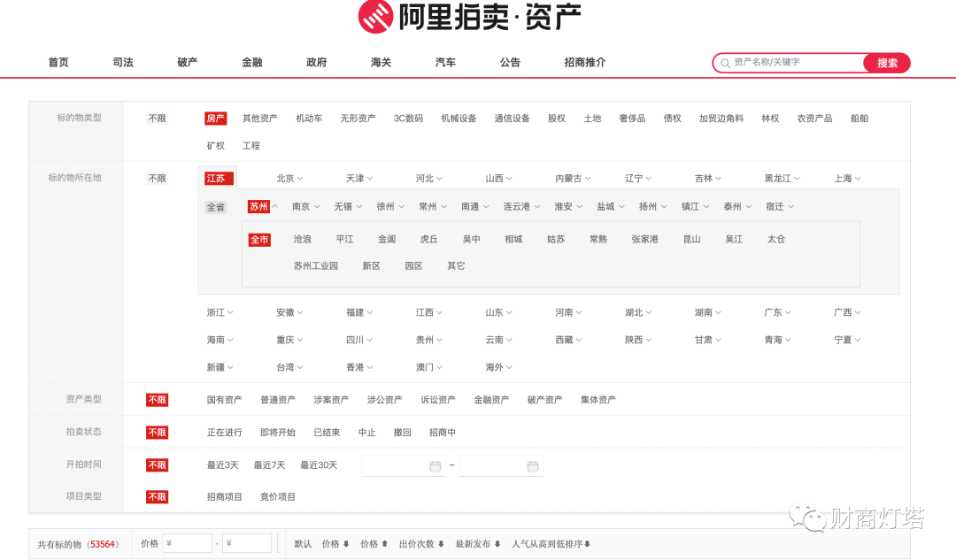Toggle the 房产 asset type filter
Screen dimensions: 956x560
click(x=216, y=119)
